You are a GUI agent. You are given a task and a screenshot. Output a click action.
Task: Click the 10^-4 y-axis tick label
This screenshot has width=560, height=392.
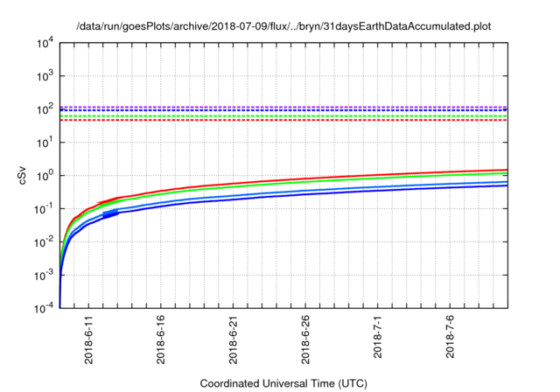coord(44,308)
